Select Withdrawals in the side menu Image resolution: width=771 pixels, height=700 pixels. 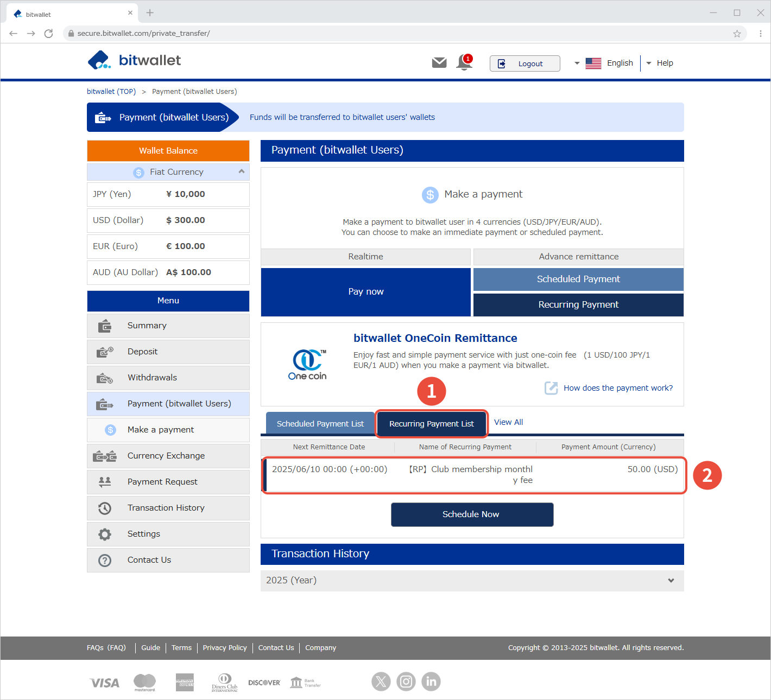click(168, 378)
